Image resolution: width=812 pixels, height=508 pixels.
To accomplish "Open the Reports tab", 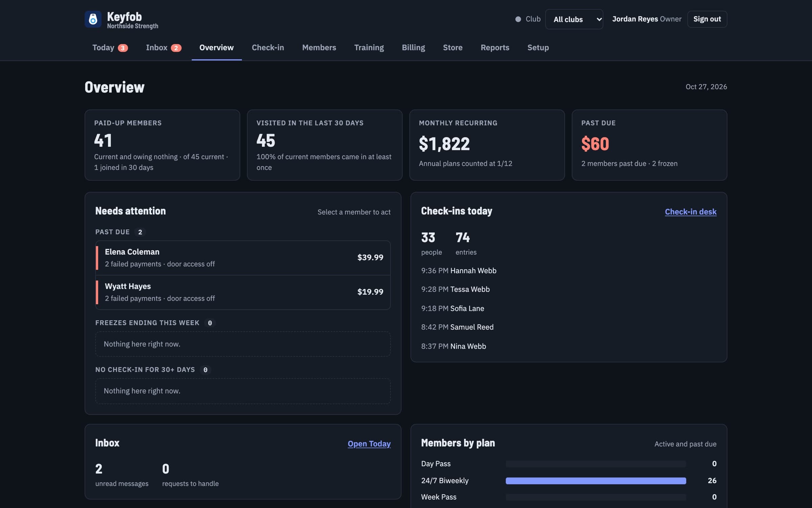I will pyautogui.click(x=495, y=48).
